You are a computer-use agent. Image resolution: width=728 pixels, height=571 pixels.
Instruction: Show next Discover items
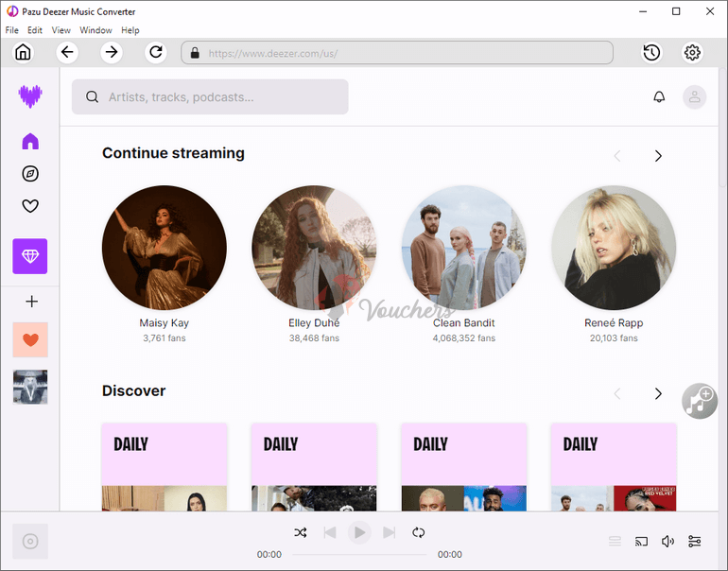(658, 393)
